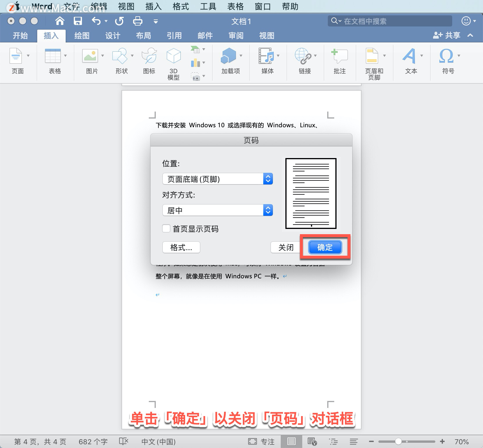Image resolution: width=483 pixels, height=448 pixels.
Task: Click the Redo circular arrow icon
Action: pos(119,21)
